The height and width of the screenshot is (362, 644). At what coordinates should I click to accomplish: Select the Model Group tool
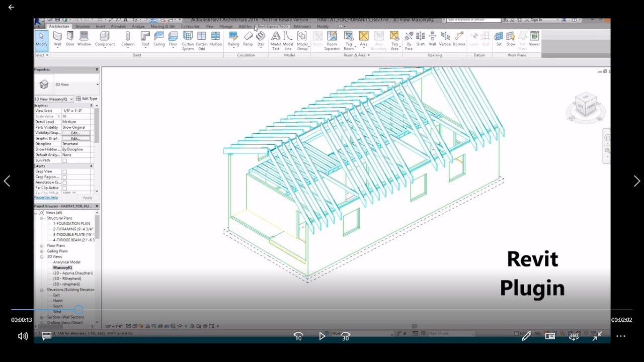pos(302,41)
